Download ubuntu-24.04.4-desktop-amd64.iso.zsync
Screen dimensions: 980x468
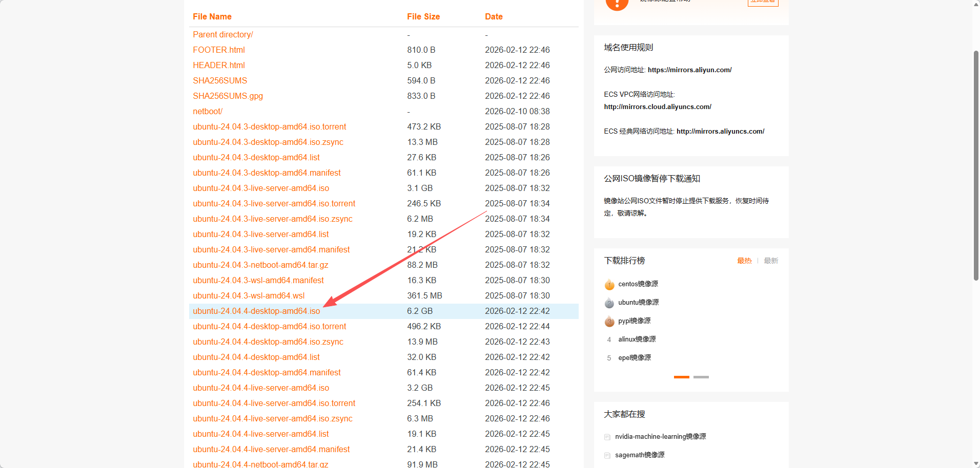(268, 342)
